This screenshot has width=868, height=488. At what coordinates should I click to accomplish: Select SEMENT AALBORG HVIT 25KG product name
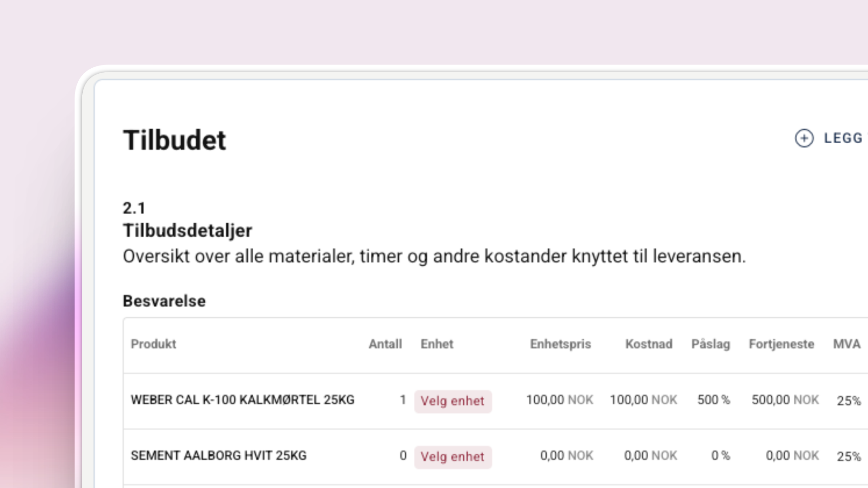click(218, 455)
